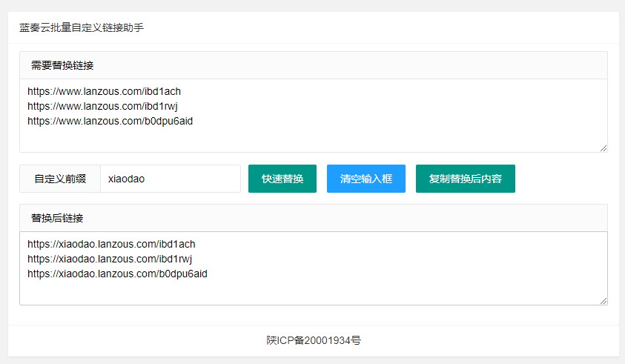
Task: Click the 蓝奏云批量自定义链接助手 page title
Action: [x=82, y=28]
